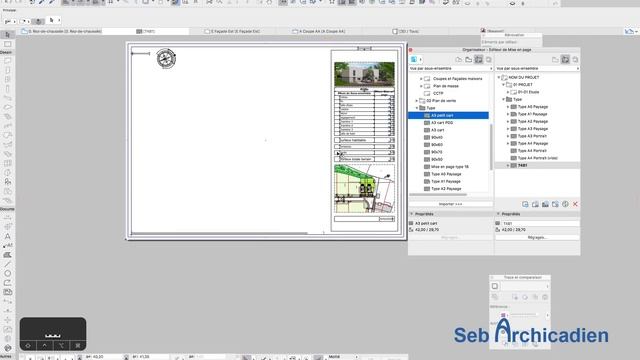Screen dimensions: 640x360
Task: Open the right 'Vue par sous-ensemble' dropdown
Action: point(537,68)
